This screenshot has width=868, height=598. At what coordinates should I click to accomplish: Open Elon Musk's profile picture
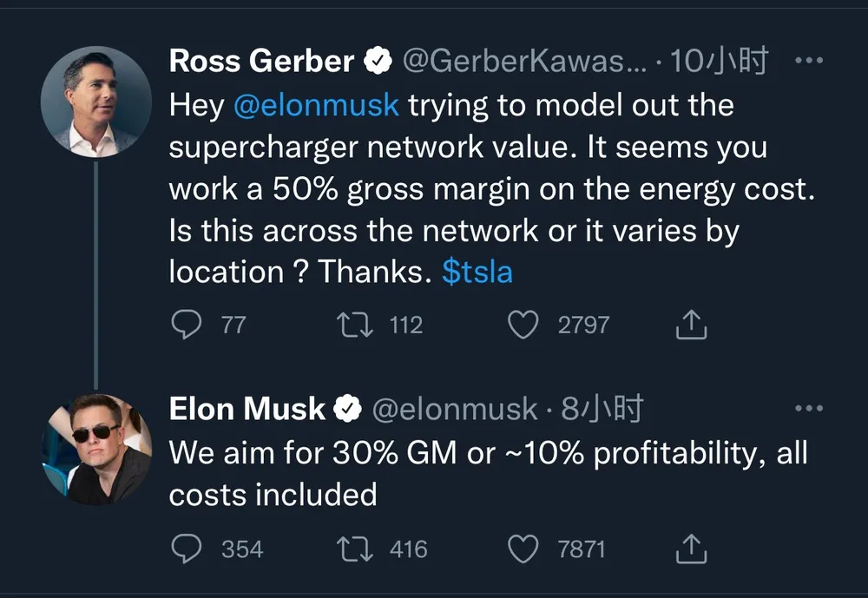click(x=97, y=449)
